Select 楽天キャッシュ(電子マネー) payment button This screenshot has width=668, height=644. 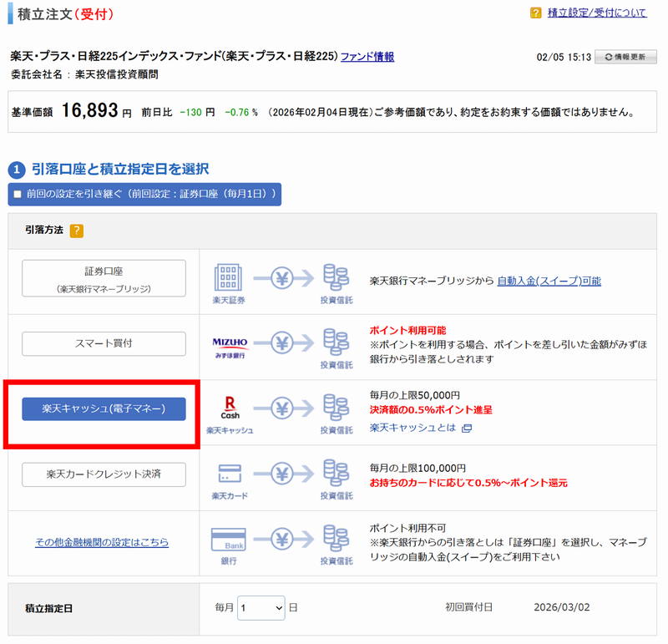coord(104,408)
